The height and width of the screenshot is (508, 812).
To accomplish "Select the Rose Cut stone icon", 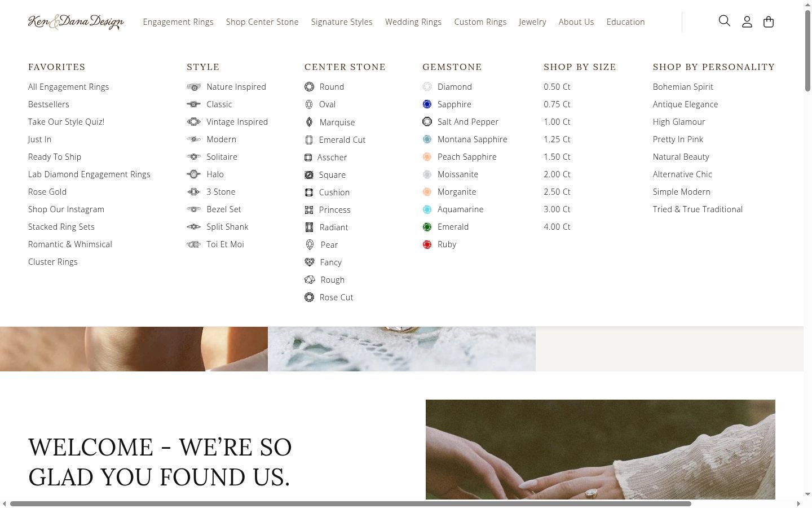I will click(x=309, y=297).
